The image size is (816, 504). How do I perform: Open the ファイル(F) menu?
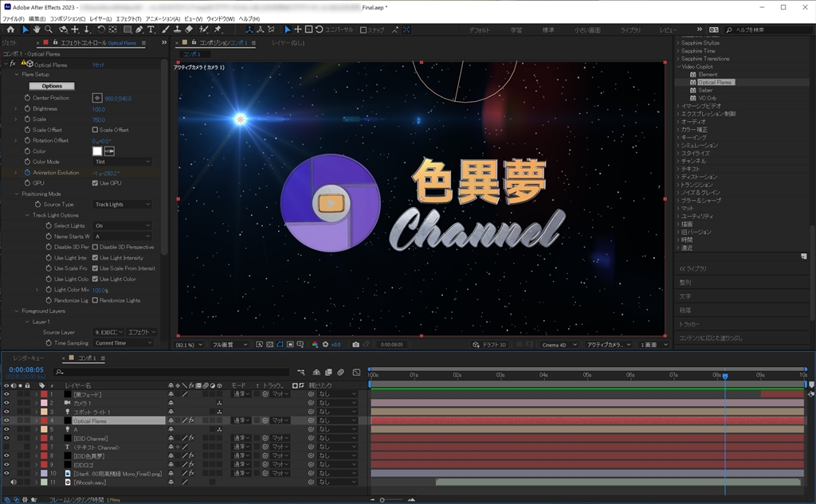tap(14, 19)
